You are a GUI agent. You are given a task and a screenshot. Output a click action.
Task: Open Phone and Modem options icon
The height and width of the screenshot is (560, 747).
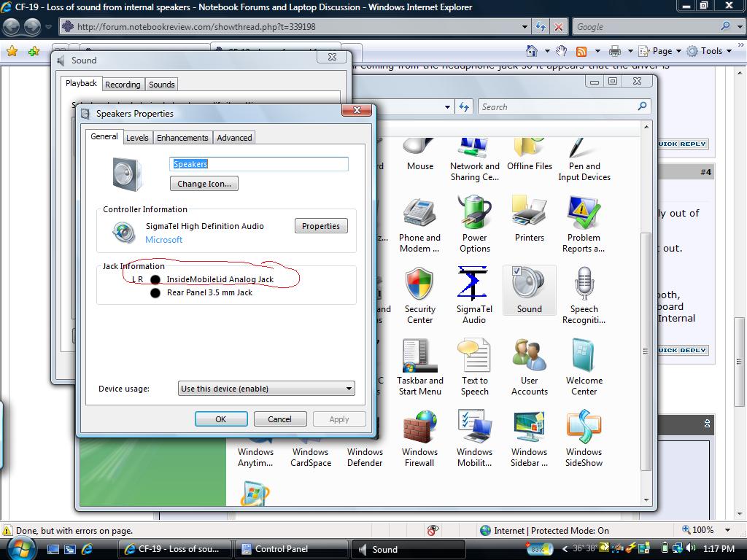419,224
